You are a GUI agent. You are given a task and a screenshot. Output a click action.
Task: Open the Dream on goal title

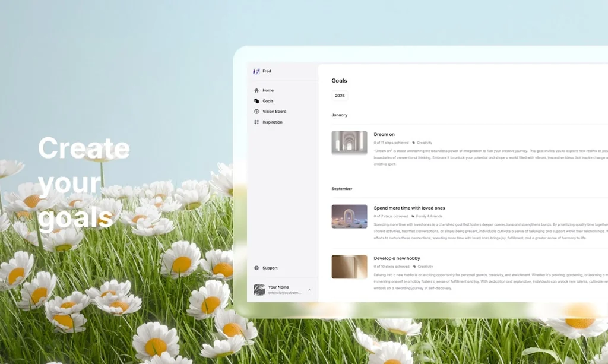384,135
